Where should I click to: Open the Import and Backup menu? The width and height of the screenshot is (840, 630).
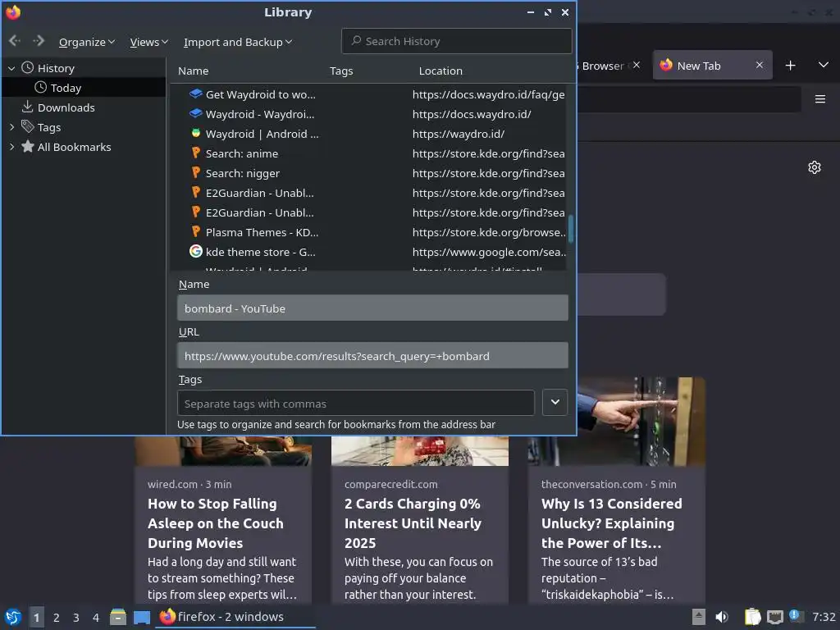[x=237, y=42]
